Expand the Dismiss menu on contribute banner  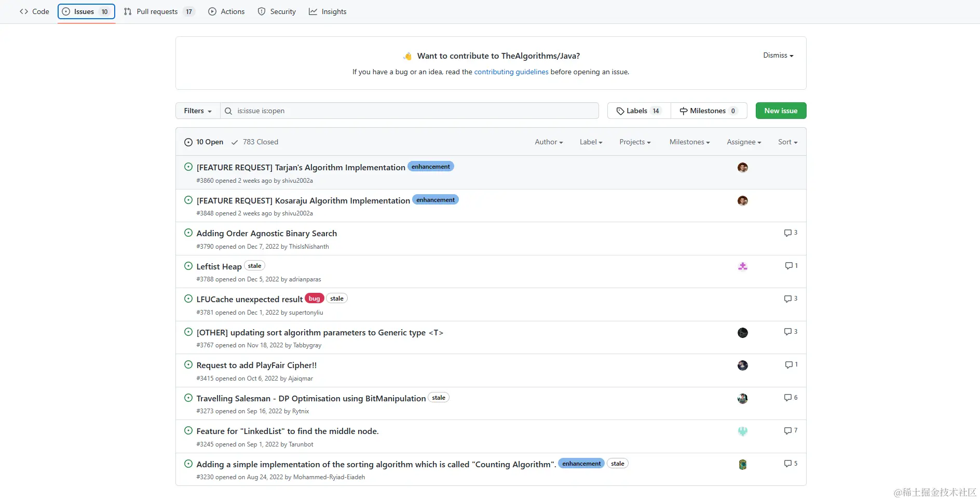(778, 56)
